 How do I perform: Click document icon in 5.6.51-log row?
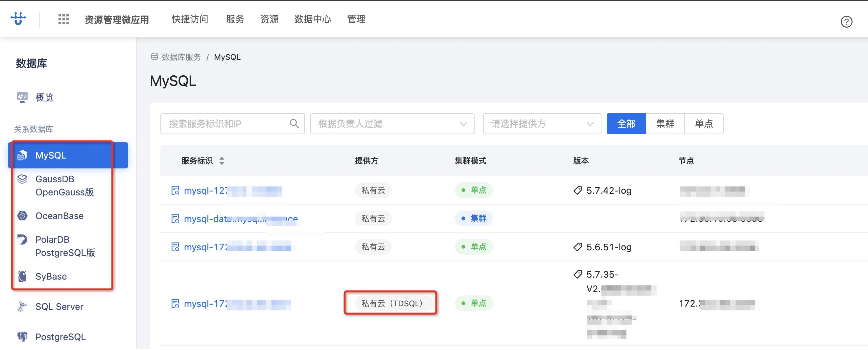(175, 247)
